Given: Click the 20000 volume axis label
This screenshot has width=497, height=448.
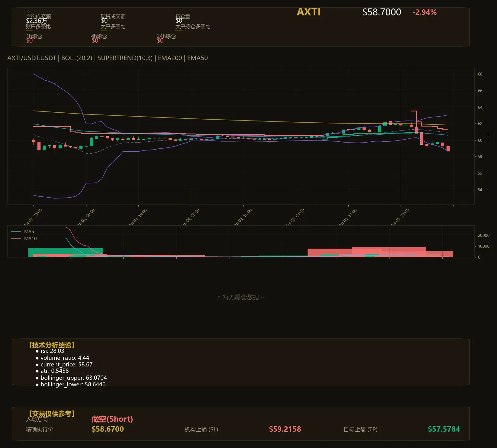Looking at the screenshot, I should (x=483, y=235).
